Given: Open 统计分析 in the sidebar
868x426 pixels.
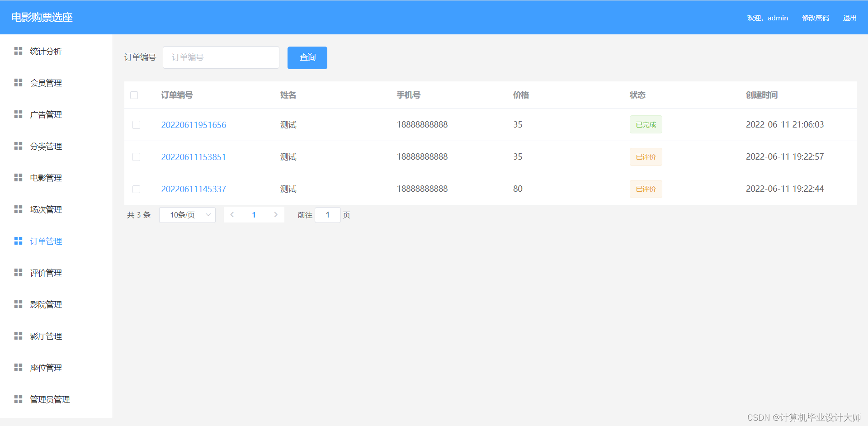Looking at the screenshot, I should 46,52.
